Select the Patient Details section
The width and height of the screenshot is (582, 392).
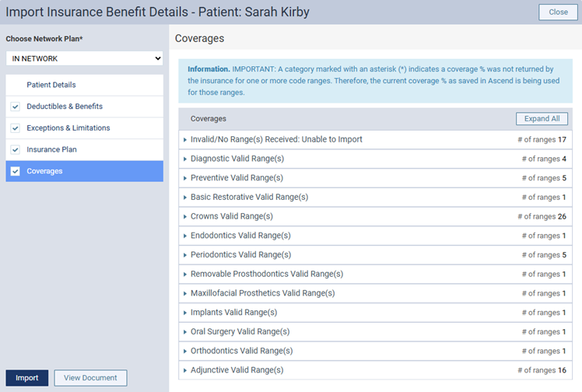[51, 85]
